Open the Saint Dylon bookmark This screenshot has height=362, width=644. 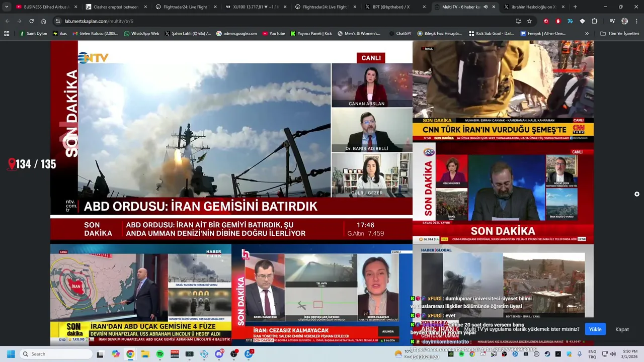[33, 34]
